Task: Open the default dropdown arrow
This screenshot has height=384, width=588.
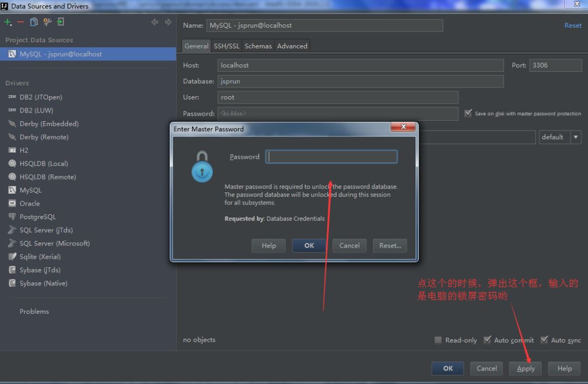Action: coord(575,137)
